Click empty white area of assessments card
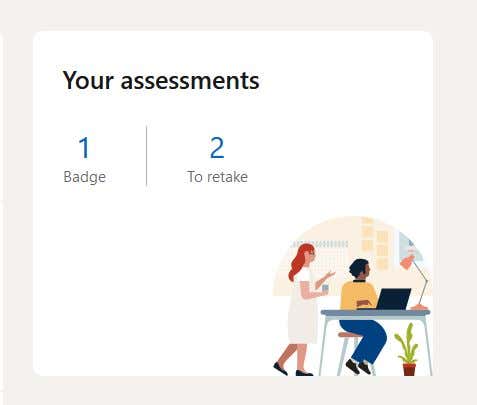 coord(150,283)
